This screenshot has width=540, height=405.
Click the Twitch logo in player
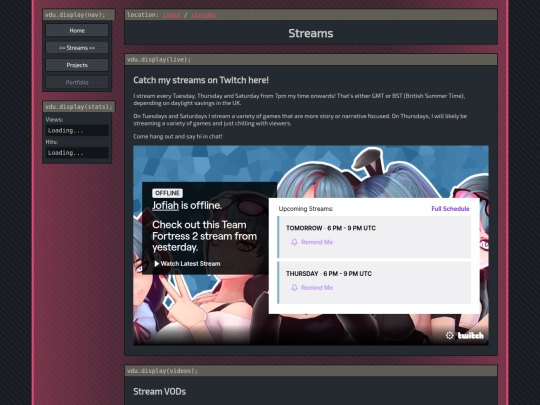[470, 335]
